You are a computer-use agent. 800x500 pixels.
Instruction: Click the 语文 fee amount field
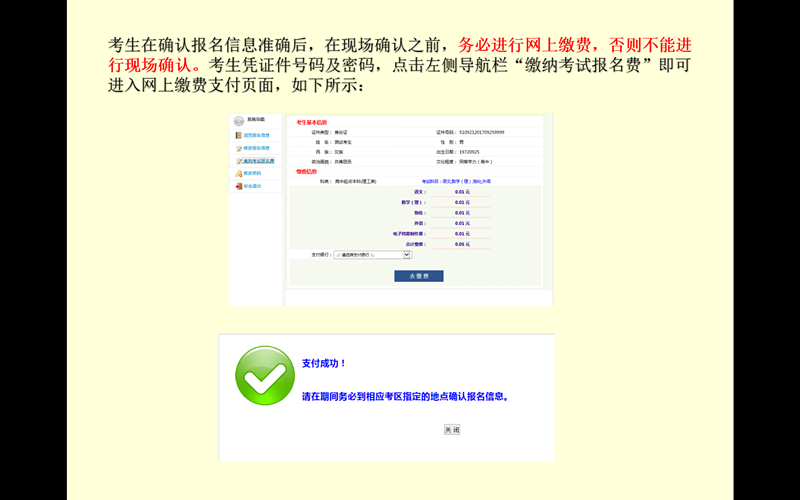[x=460, y=192]
